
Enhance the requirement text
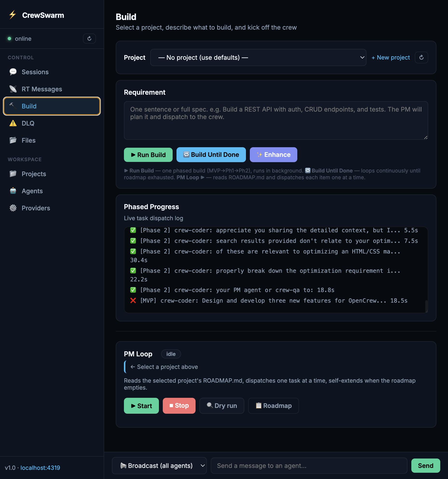[273, 155]
